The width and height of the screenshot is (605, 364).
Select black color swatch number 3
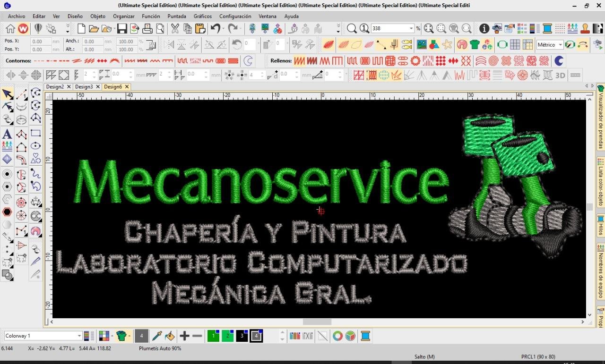(242, 336)
